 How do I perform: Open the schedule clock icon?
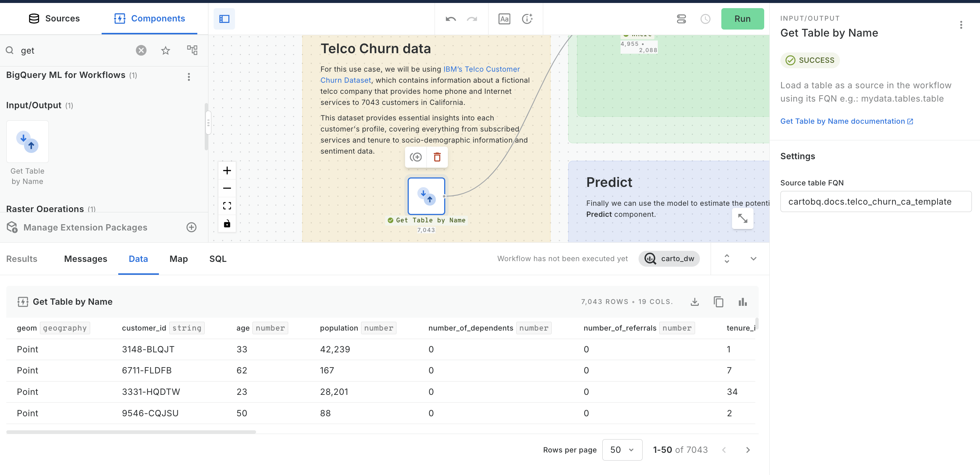pos(705,18)
